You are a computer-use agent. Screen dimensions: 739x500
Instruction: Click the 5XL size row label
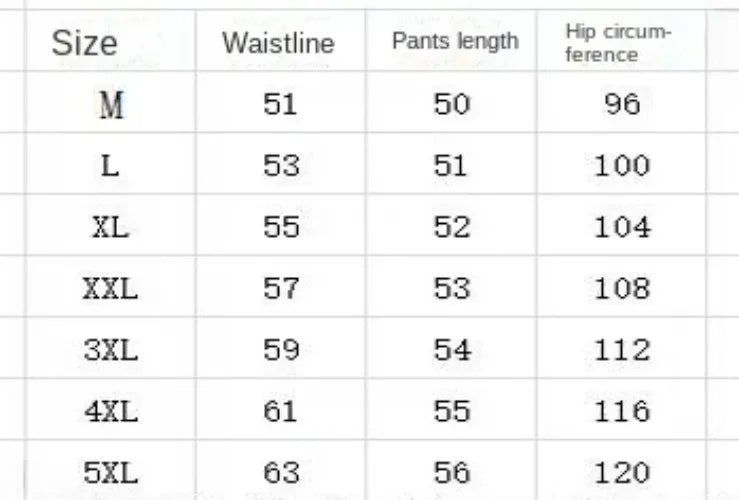(x=110, y=472)
